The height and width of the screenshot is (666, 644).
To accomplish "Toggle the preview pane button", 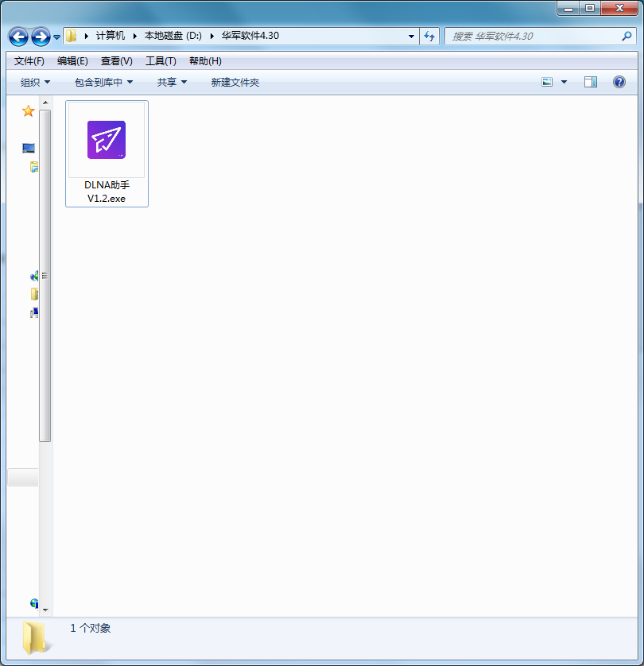I will (591, 82).
